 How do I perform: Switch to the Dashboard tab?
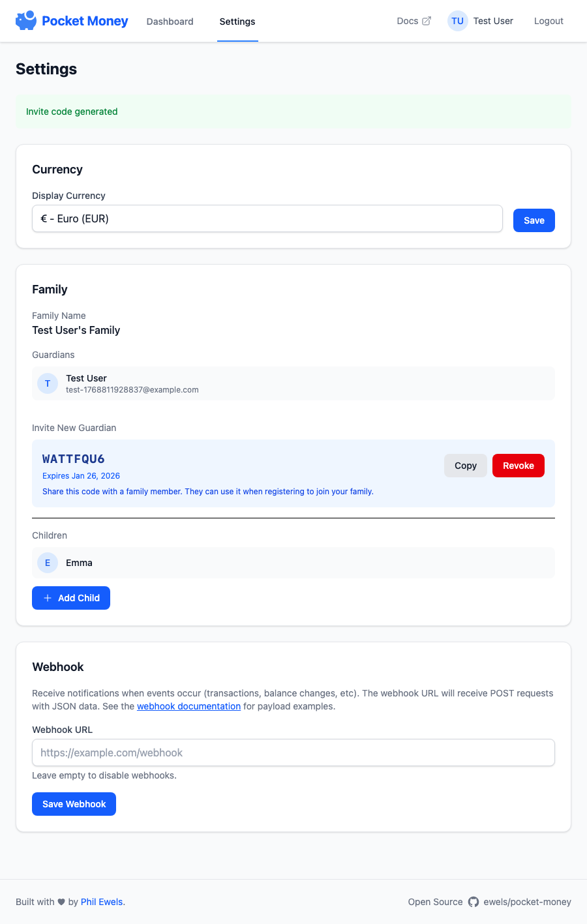(170, 22)
